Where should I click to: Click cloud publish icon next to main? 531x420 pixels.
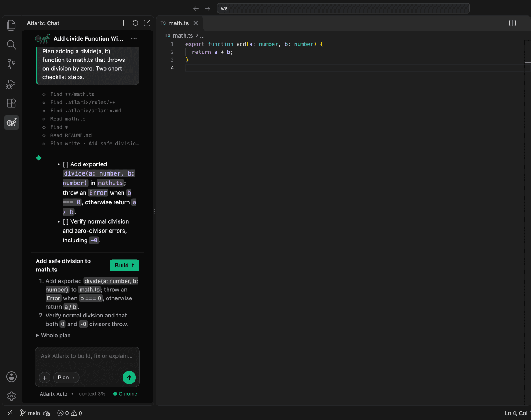click(x=46, y=413)
